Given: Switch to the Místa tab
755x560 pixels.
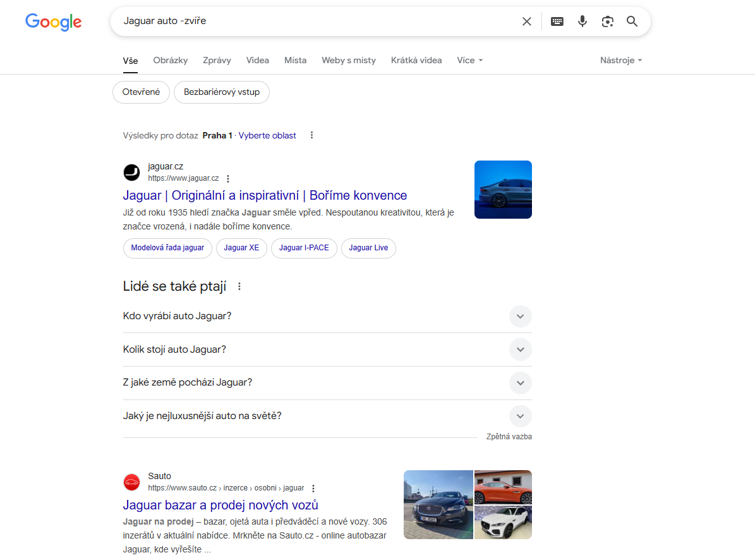Looking at the screenshot, I should click(295, 60).
